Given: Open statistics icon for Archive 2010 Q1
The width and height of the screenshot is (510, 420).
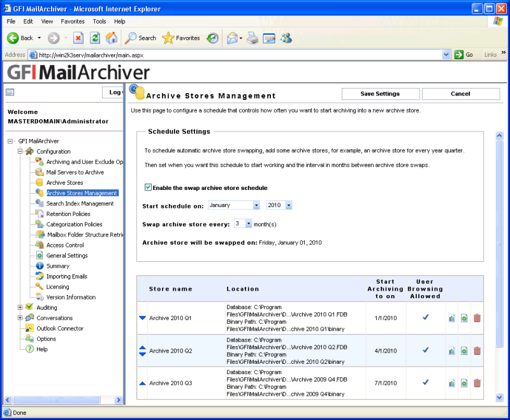Looking at the screenshot, I should click(452, 318).
